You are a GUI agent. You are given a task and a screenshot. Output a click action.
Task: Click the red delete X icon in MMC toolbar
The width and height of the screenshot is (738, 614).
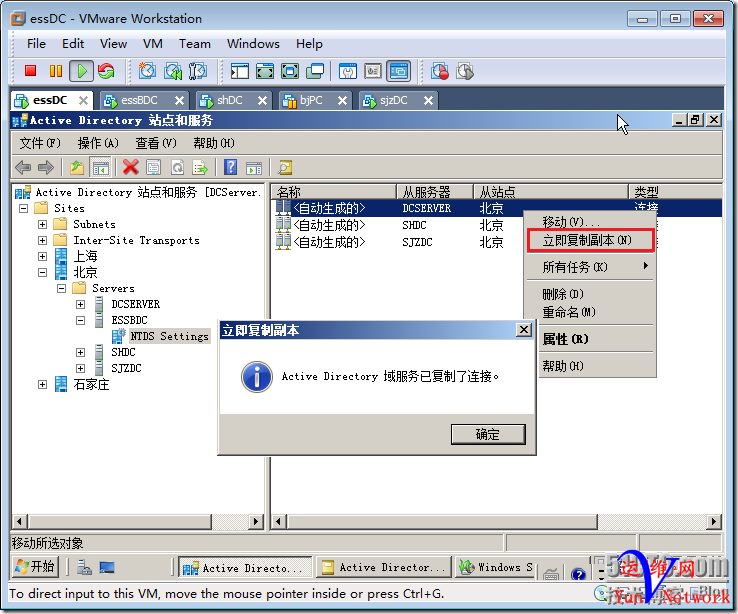point(130,167)
